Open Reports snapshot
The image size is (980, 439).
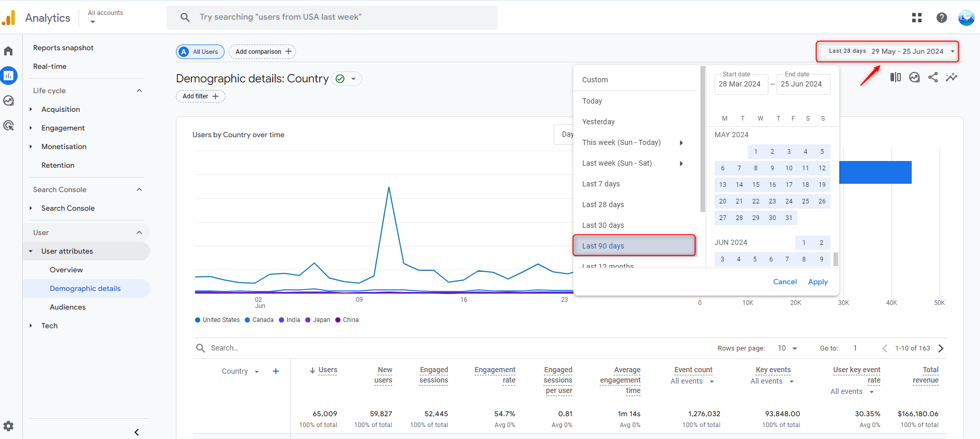[63, 48]
